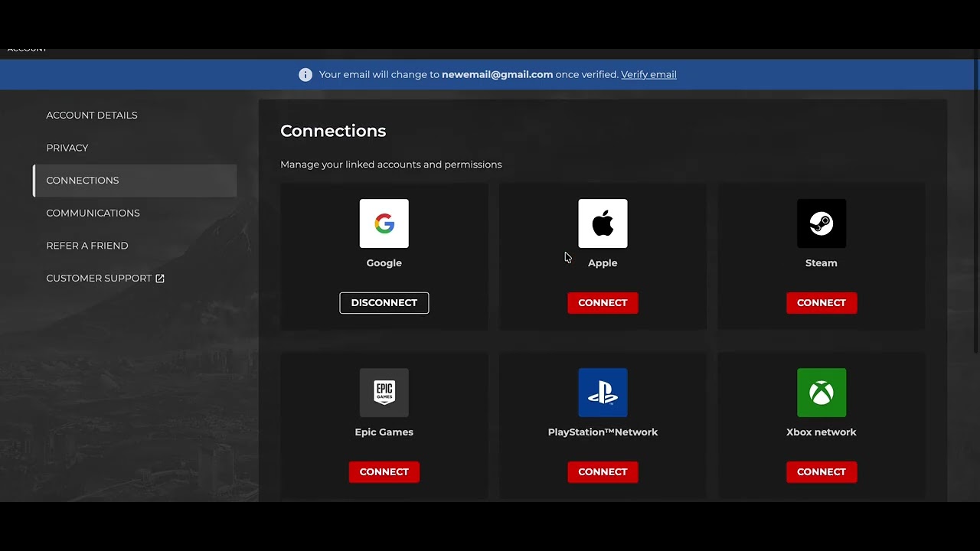This screenshot has width=980, height=551.
Task: Click the Google label text
Action: (x=384, y=263)
